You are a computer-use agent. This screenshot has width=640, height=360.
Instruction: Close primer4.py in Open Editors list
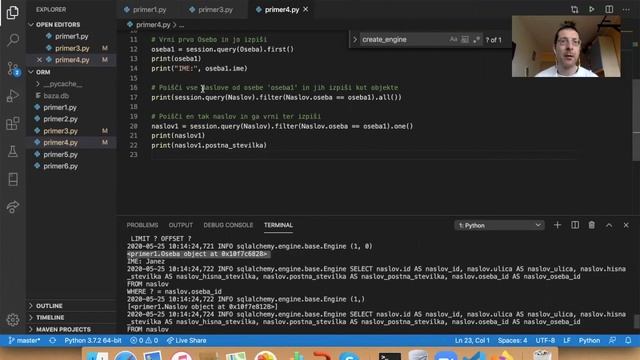[x=39, y=60]
